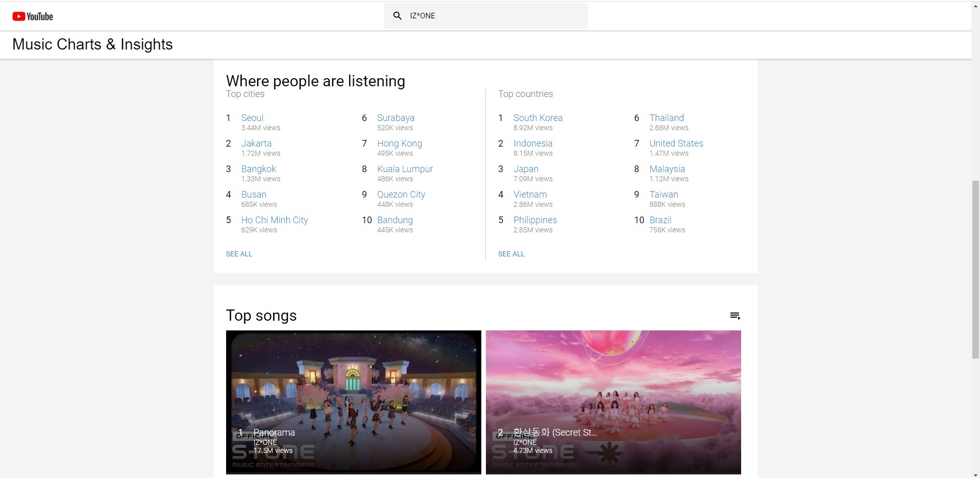This screenshot has height=478, width=980.
Task: Click the search magnifier icon
Action: 398,16
